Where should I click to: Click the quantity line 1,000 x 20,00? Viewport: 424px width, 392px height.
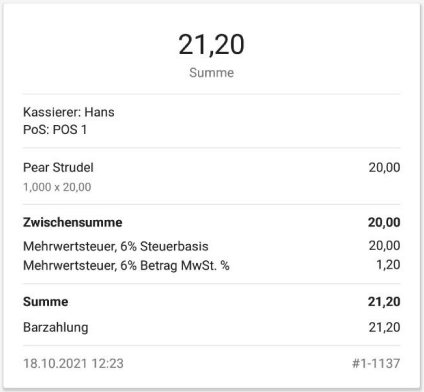click(57, 187)
